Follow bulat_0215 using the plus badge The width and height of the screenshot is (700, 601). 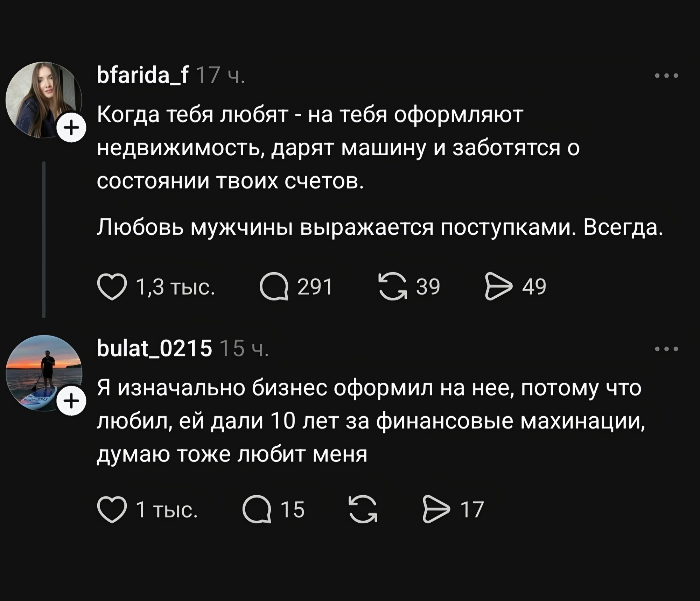tap(71, 401)
